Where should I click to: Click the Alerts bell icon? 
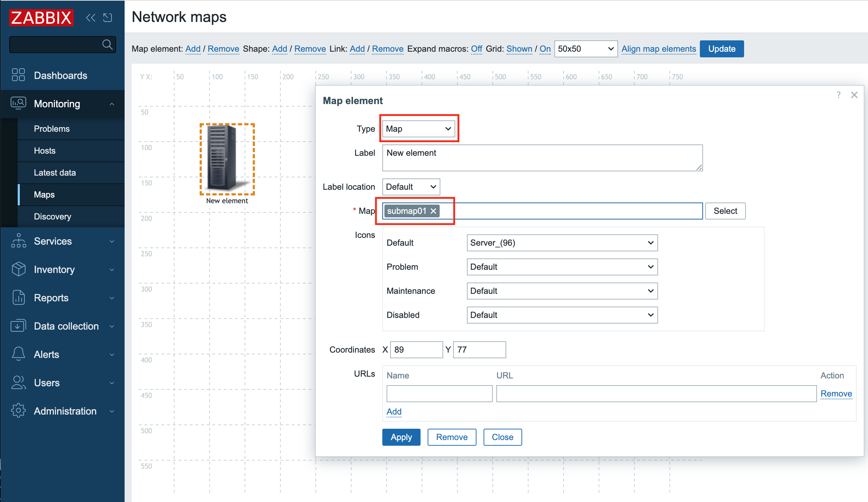18,354
